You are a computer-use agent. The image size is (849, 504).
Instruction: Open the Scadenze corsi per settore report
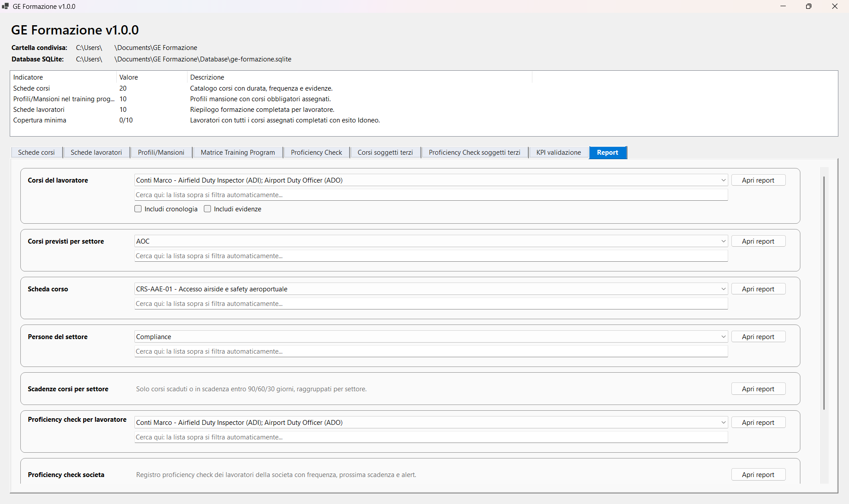click(758, 389)
